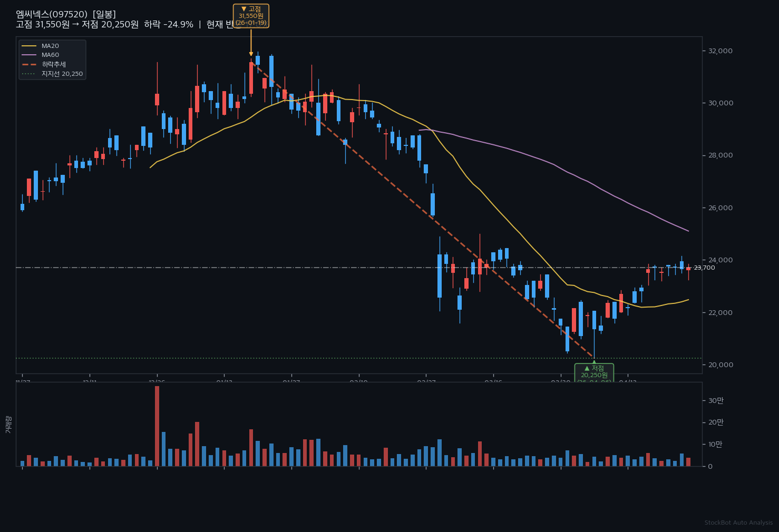The image size is (779, 532).
Task: Select the 26,000 price axis tick
Action: 720,208
